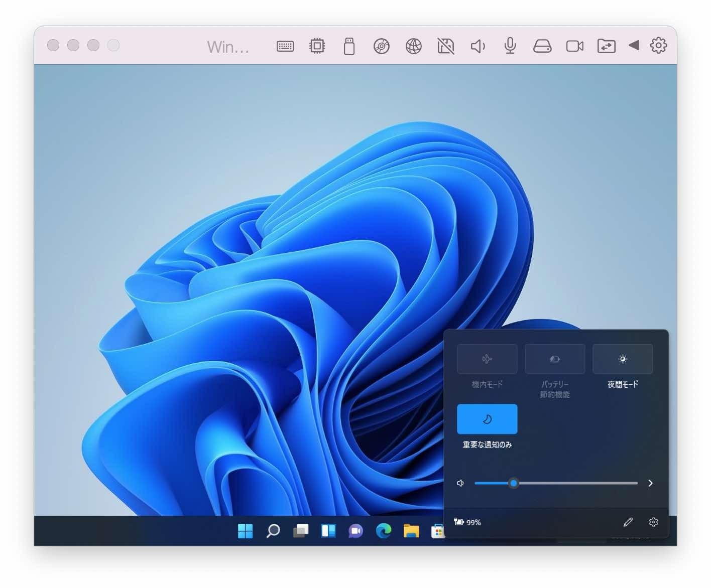Open taskbar Search magnifier
This screenshot has height=588, width=711.
[x=273, y=531]
